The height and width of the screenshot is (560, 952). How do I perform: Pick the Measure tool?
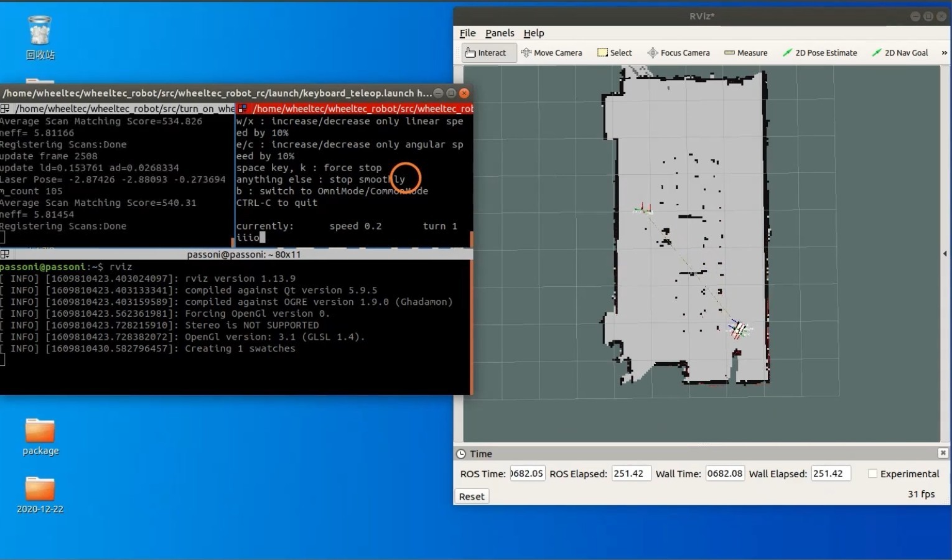pos(746,53)
